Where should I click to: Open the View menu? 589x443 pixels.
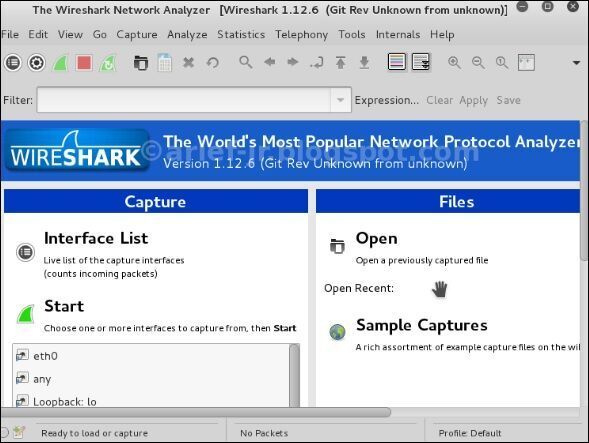70,35
